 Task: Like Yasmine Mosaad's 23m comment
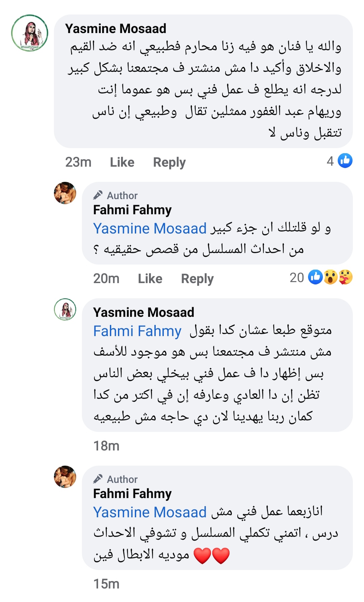[122, 162]
